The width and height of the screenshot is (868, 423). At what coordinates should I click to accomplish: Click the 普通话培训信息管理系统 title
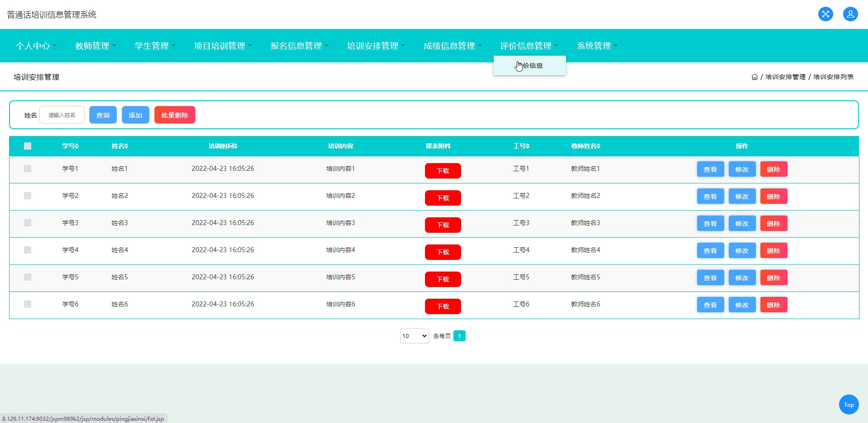52,14
